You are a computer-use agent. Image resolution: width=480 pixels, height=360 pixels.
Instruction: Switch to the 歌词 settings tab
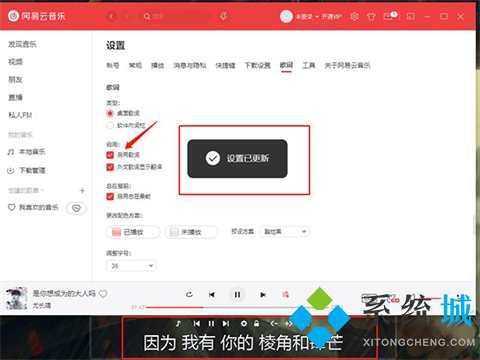(286, 65)
